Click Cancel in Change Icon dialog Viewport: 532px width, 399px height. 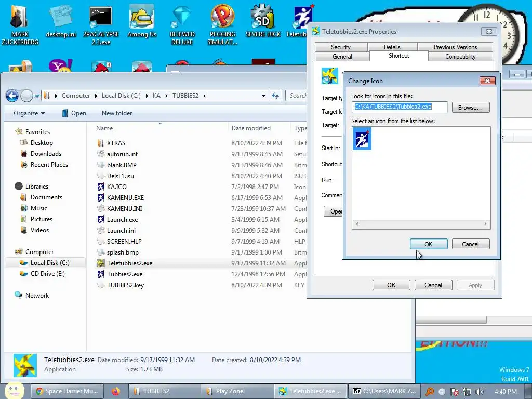pyautogui.click(x=470, y=244)
